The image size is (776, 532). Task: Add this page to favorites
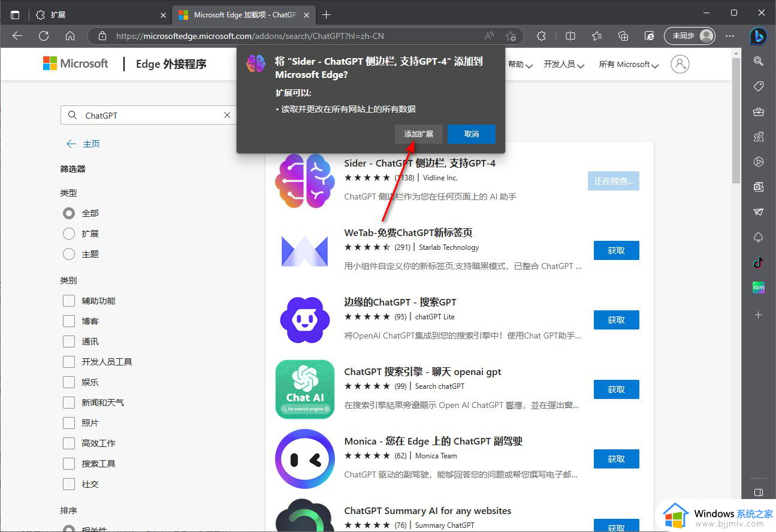[511, 36]
